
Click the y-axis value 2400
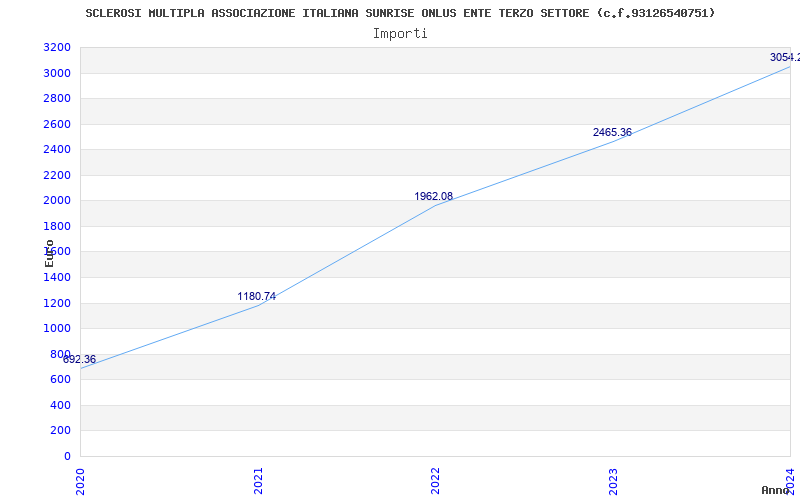pos(57,149)
